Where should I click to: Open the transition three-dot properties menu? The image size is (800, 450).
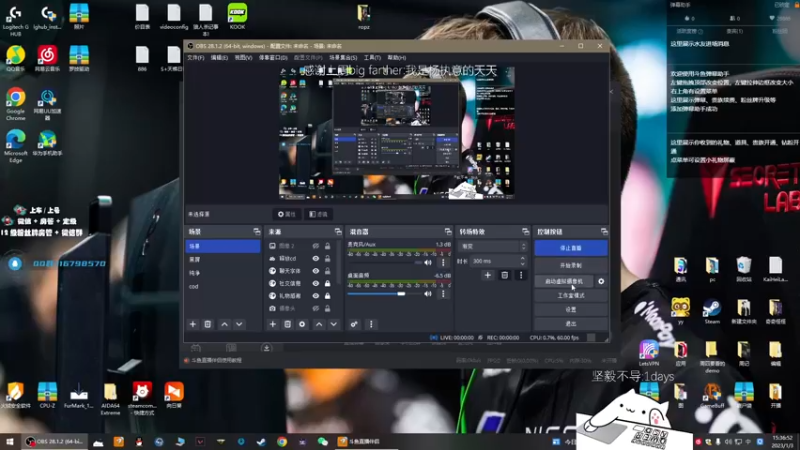click(x=521, y=275)
